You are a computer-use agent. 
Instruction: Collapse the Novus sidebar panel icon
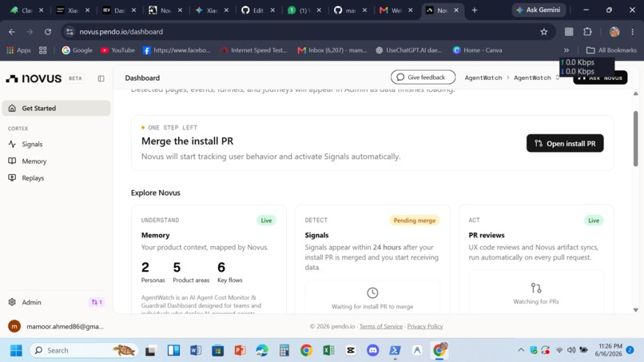point(101,78)
